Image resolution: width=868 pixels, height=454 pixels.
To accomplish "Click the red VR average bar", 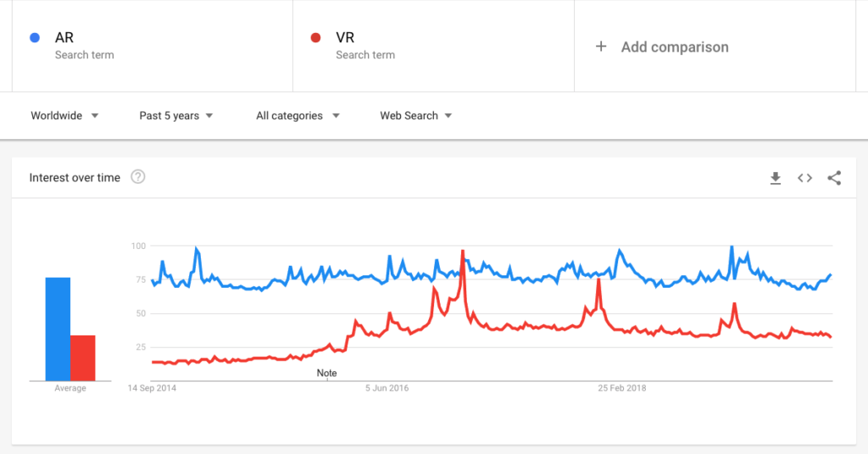I will pyautogui.click(x=82, y=357).
